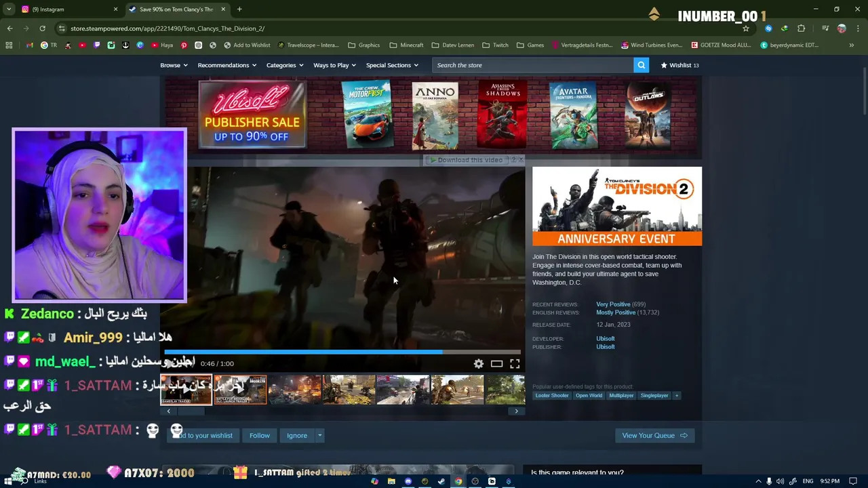Open video settings gear in the trailer player
Viewport: 868px width, 488px height.
479,364
